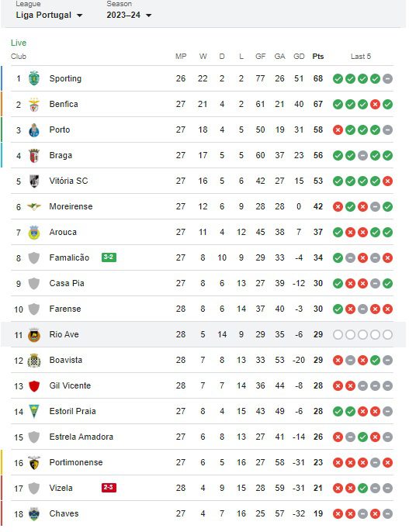
Task: Click the Braga club crest icon
Action: pos(34,155)
